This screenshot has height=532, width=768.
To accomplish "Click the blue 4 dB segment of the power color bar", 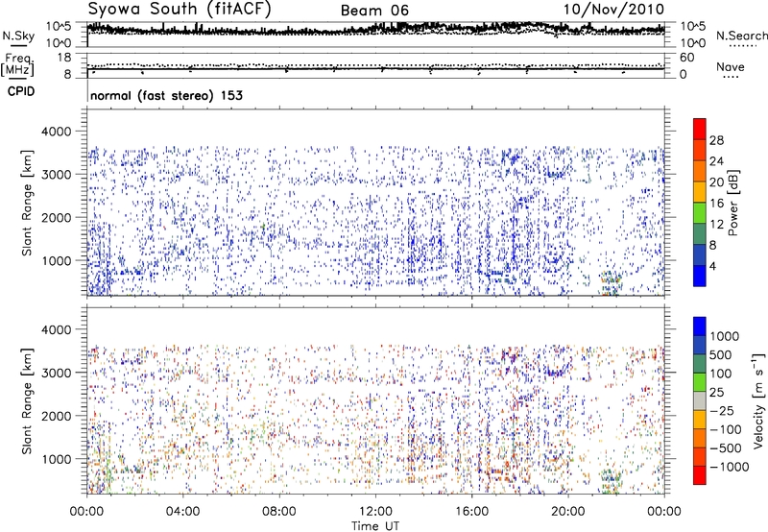I will tap(700, 276).
